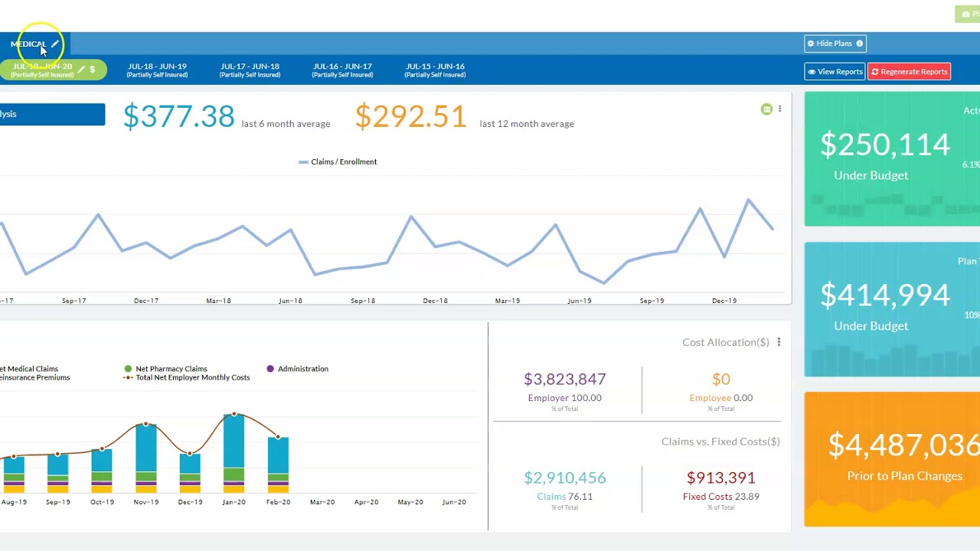This screenshot has width=980, height=551.
Task: Switch to the JUL-18 - JUN-19 plan year
Action: 157,70
